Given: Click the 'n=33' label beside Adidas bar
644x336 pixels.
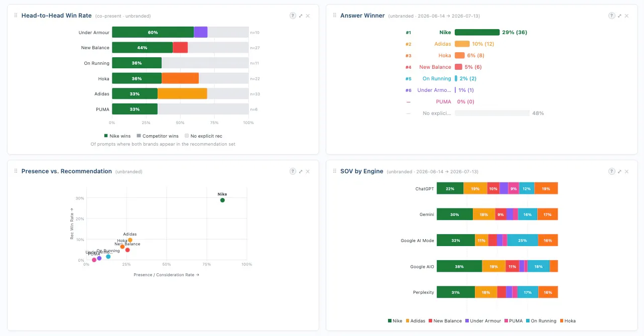Looking at the screenshot, I should click(x=255, y=94).
